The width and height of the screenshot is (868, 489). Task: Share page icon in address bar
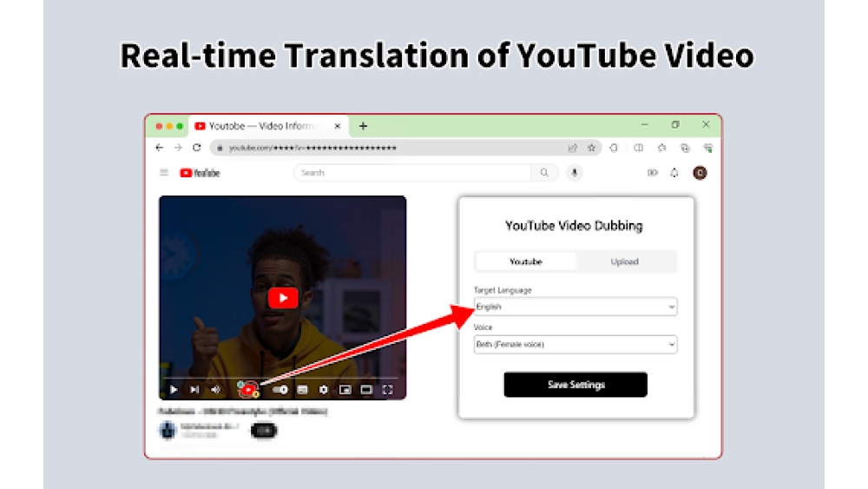(x=572, y=148)
